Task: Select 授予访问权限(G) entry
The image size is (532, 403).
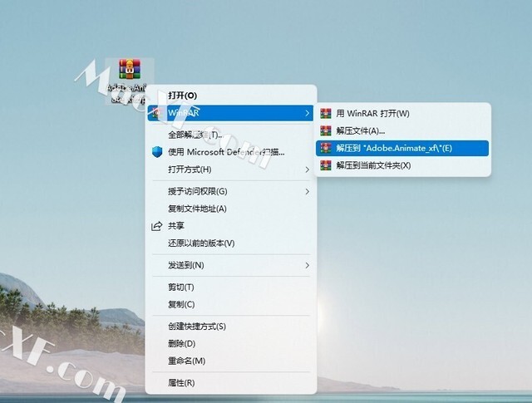Action: (x=231, y=192)
